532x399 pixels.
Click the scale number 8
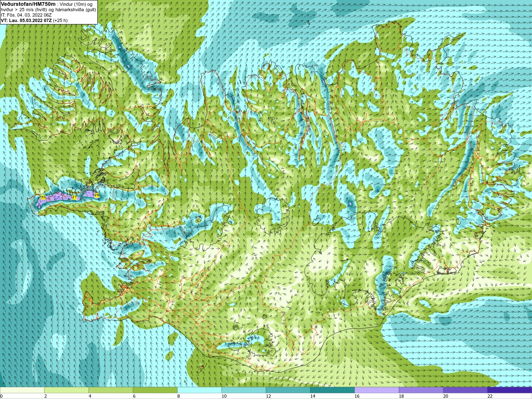179,396
